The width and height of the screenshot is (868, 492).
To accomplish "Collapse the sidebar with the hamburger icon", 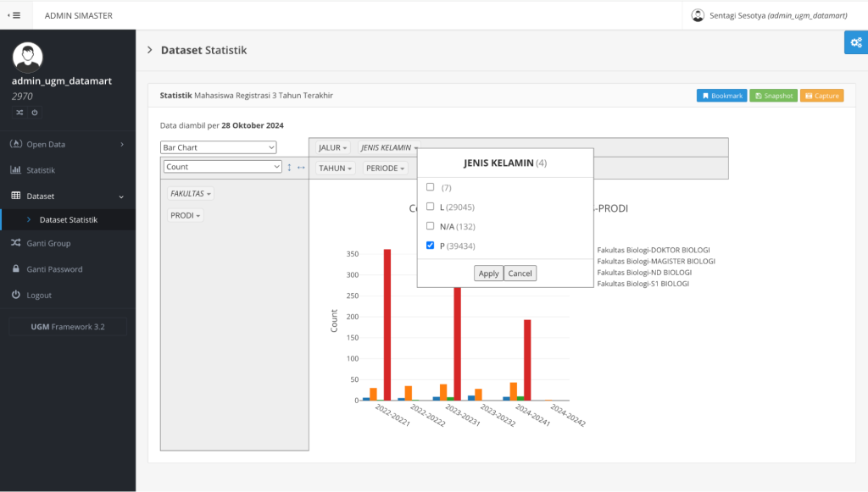I will 15,15.
